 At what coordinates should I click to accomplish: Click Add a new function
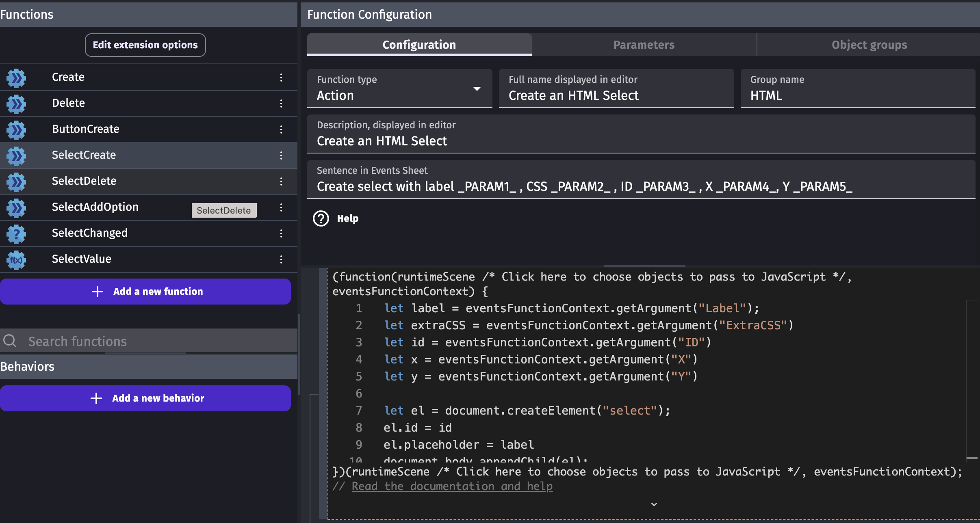(145, 292)
